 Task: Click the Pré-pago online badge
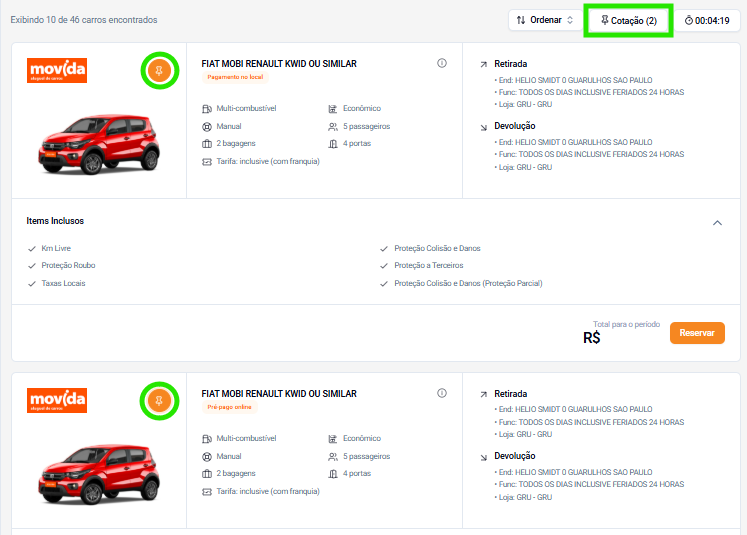point(229,407)
